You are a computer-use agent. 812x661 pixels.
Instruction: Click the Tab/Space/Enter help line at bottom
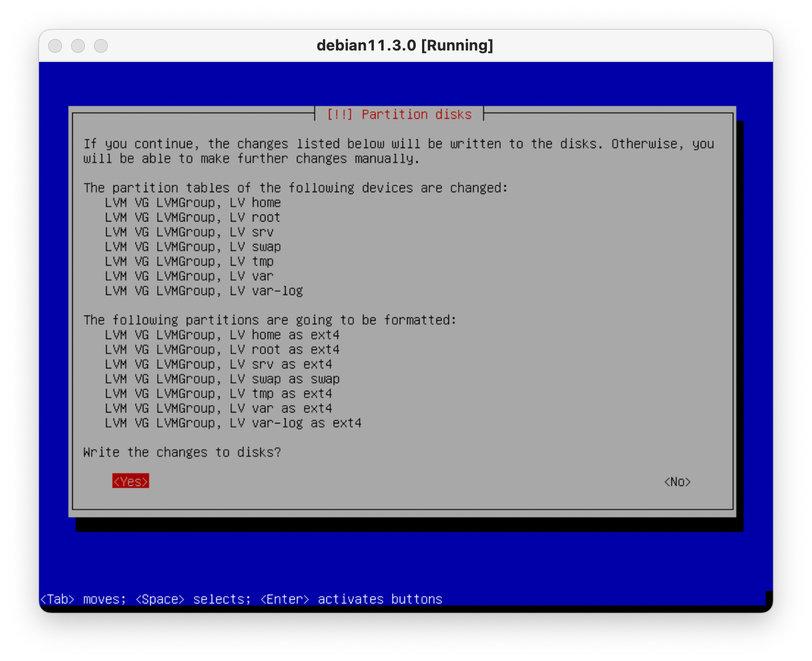[241, 599]
